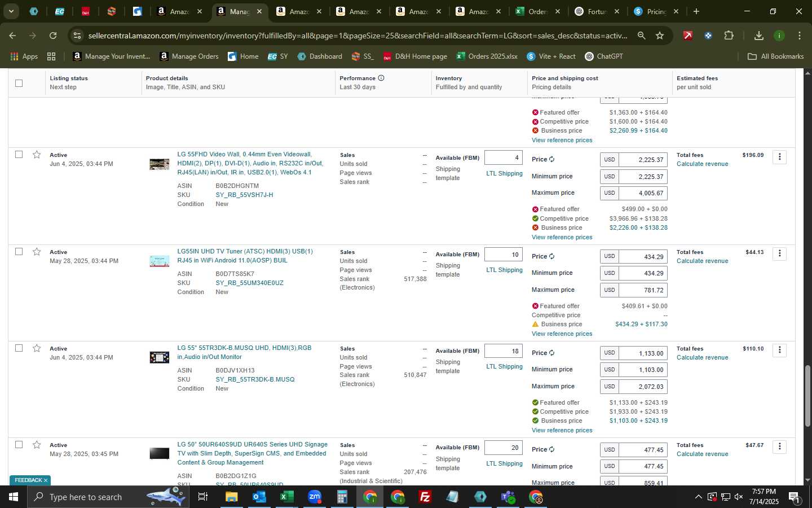Screen dimensions: 812x508
Task: Edit Minimum price field 1,103.00
Action: tap(643, 370)
